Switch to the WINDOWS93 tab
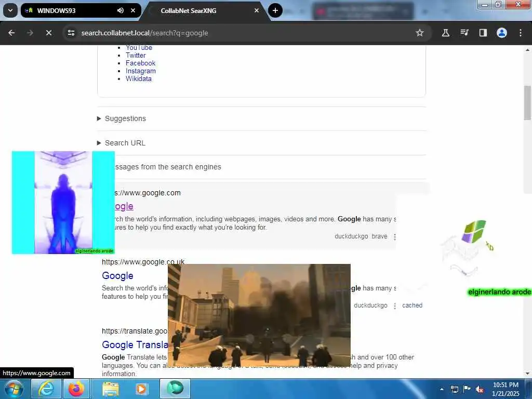Viewport: 532px width, 399px height. click(x=81, y=10)
